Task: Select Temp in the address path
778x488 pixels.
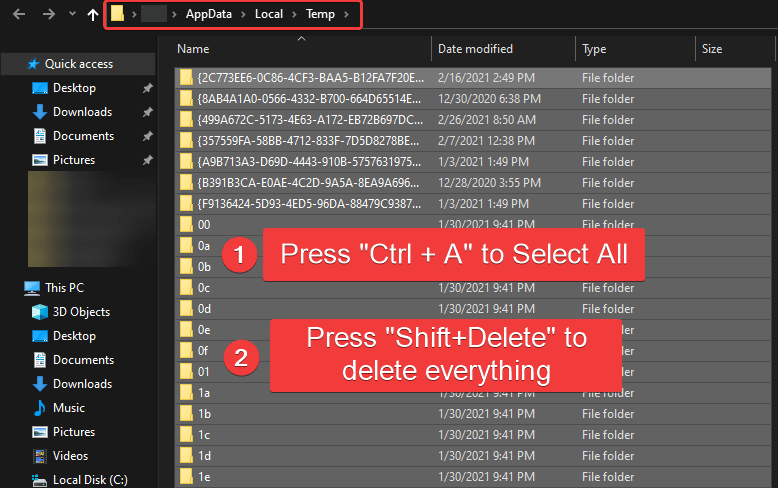Action: coord(321,14)
